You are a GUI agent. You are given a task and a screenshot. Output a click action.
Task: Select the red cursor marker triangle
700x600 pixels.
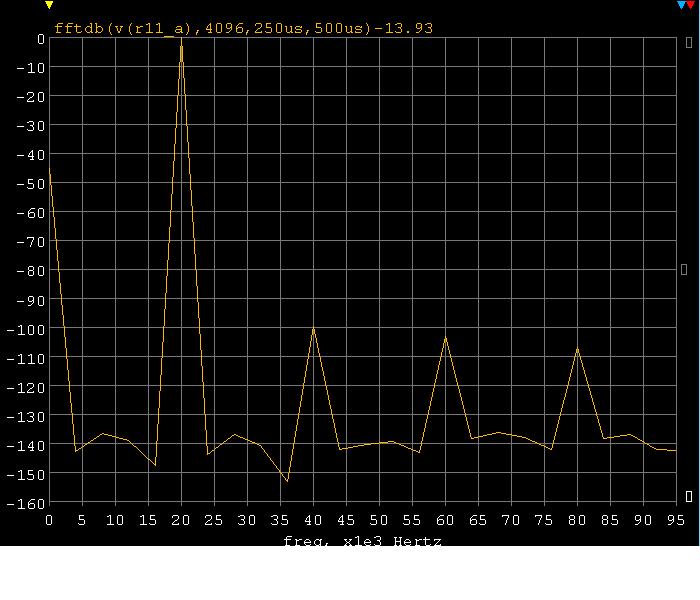click(x=691, y=5)
